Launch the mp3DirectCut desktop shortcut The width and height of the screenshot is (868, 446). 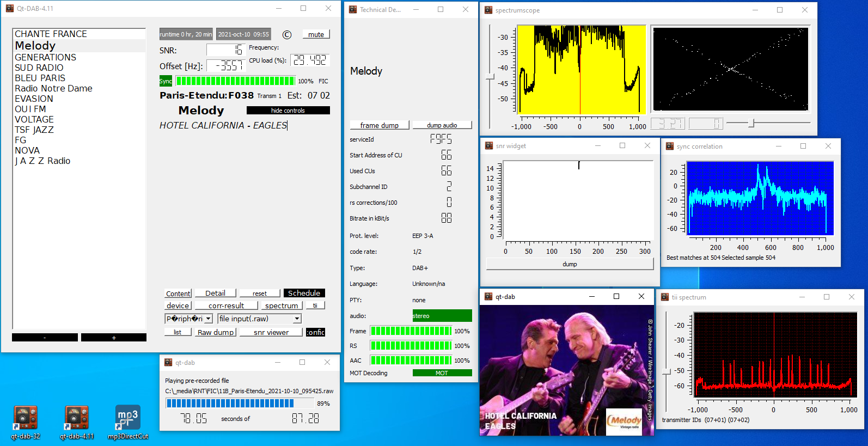[x=128, y=421]
